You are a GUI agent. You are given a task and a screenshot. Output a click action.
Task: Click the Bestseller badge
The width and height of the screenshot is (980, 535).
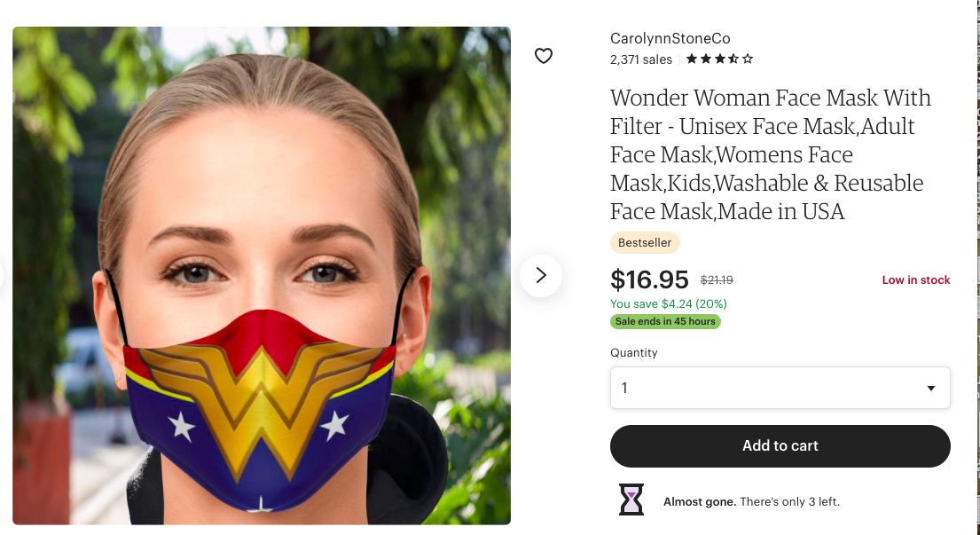[645, 242]
